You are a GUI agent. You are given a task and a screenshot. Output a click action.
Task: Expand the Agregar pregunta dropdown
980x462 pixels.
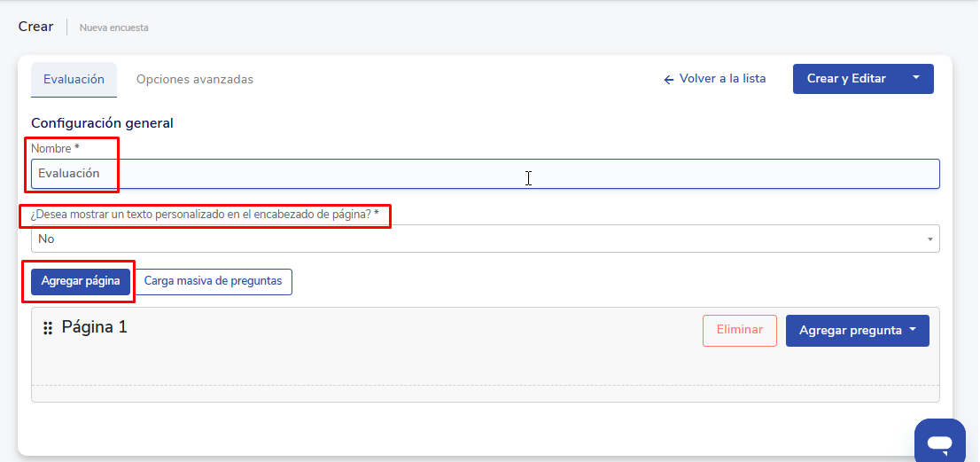point(857,330)
